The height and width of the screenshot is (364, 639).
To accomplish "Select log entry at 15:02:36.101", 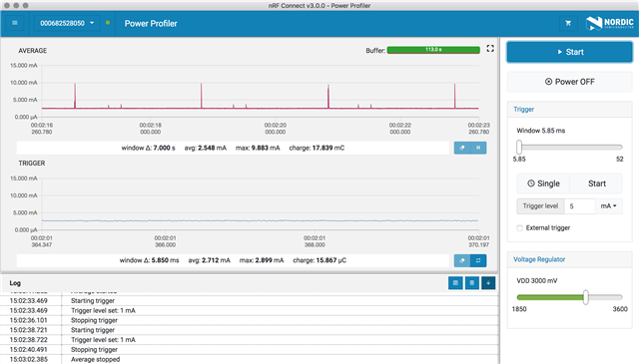I will point(249,320).
